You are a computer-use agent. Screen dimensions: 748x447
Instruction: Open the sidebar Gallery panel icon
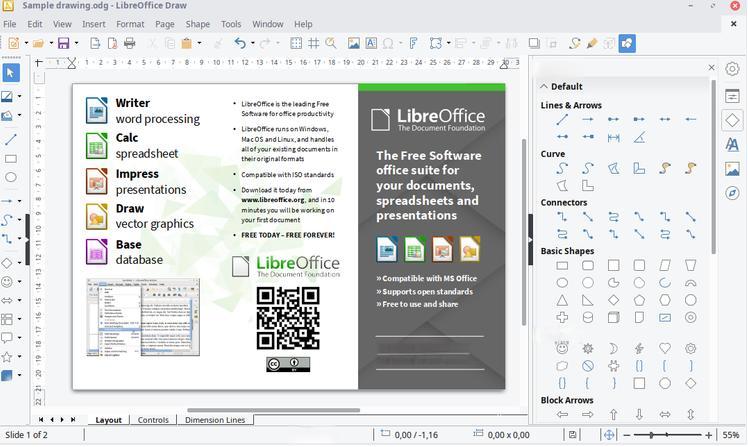coord(733,169)
